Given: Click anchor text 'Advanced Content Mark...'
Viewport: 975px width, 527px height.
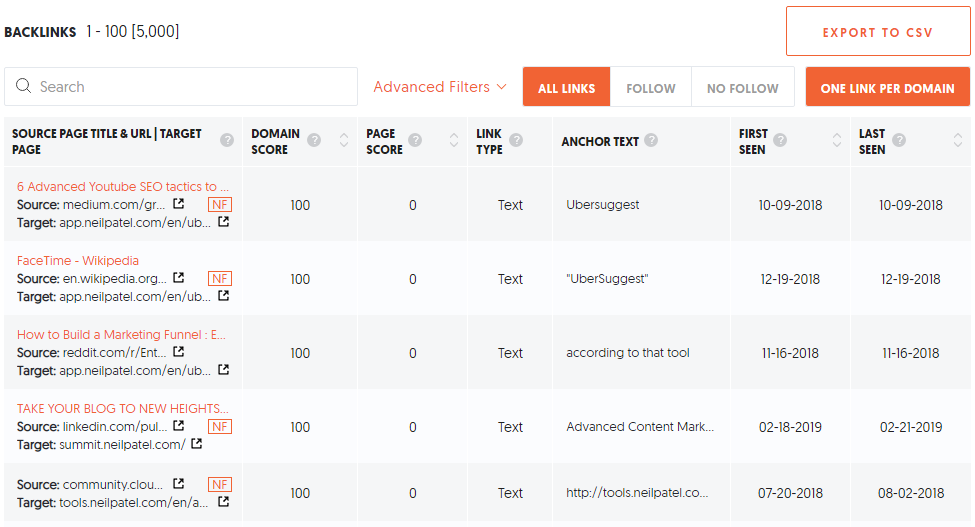Looking at the screenshot, I should click(x=640, y=426).
